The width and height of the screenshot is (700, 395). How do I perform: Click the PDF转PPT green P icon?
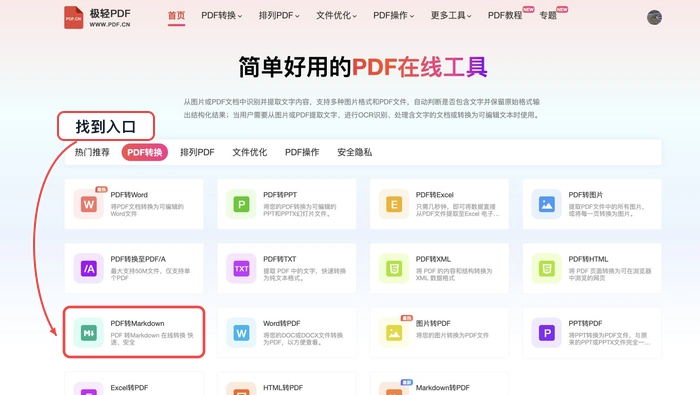242,204
